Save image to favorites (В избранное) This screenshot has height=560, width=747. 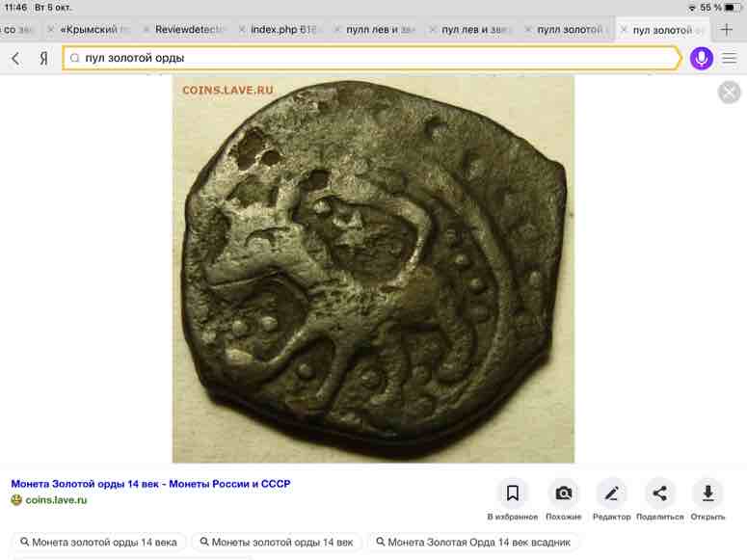pos(512,493)
